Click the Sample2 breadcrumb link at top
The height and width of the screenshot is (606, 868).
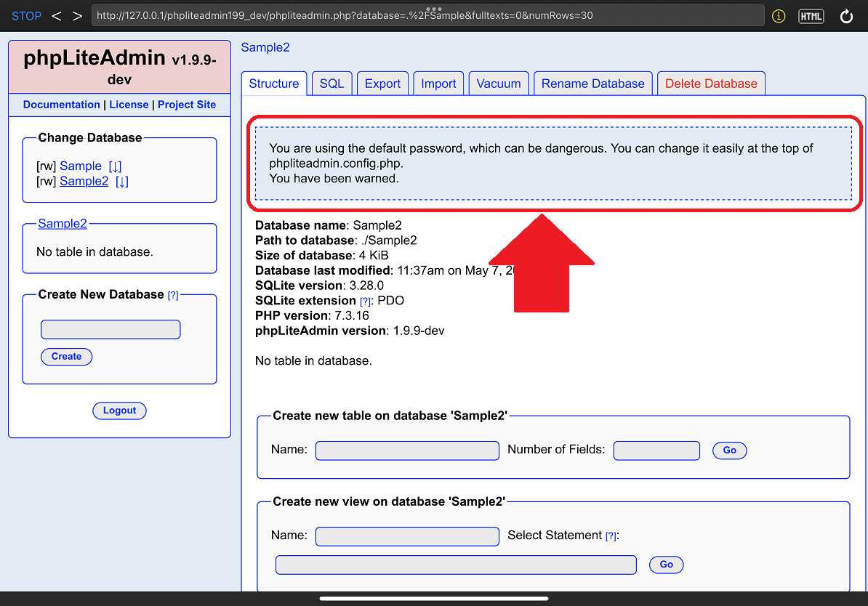(x=265, y=48)
